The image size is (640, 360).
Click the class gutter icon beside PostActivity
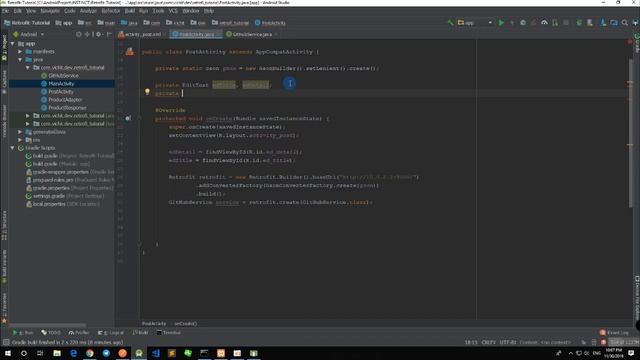coord(129,51)
